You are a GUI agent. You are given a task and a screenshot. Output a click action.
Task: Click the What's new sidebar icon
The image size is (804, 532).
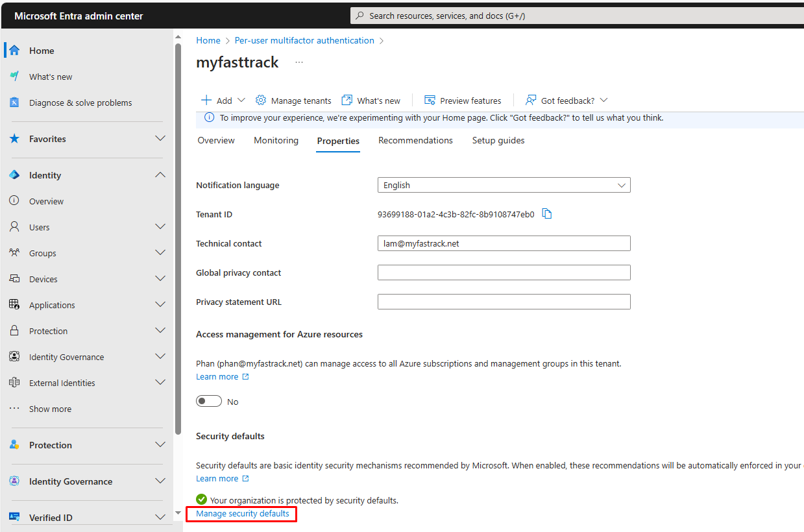14,77
